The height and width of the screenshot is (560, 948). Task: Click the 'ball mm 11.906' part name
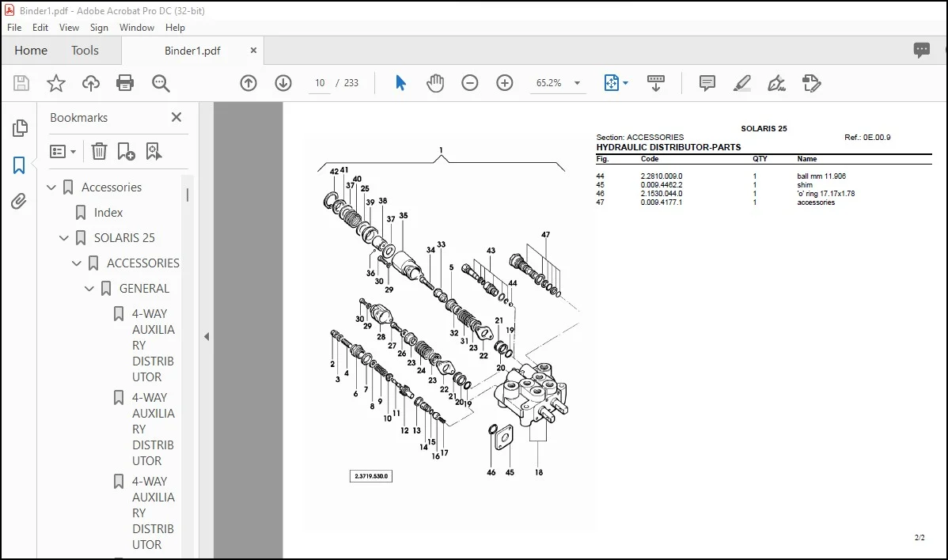(x=821, y=176)
